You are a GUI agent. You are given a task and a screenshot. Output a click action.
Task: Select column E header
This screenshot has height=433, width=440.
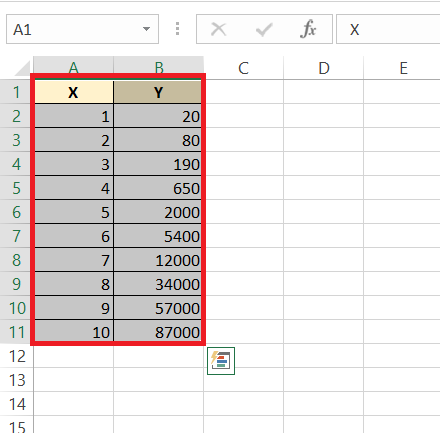(x=403, y=68)
